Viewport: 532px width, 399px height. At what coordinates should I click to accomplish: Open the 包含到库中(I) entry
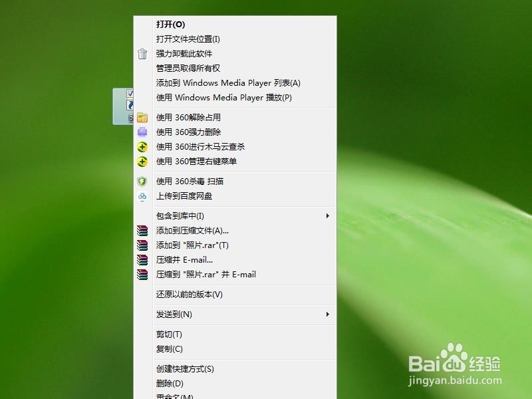(x=235, y=215)
